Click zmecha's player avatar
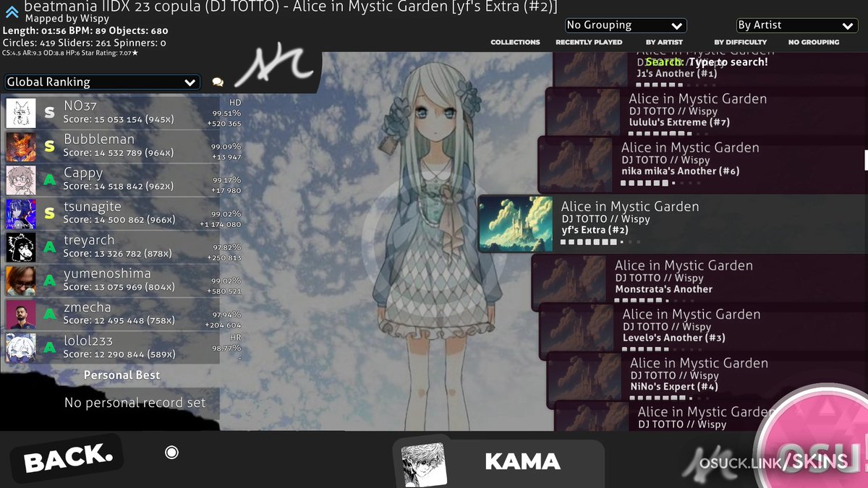Screen dimensions: 868x488 [21, 314]
